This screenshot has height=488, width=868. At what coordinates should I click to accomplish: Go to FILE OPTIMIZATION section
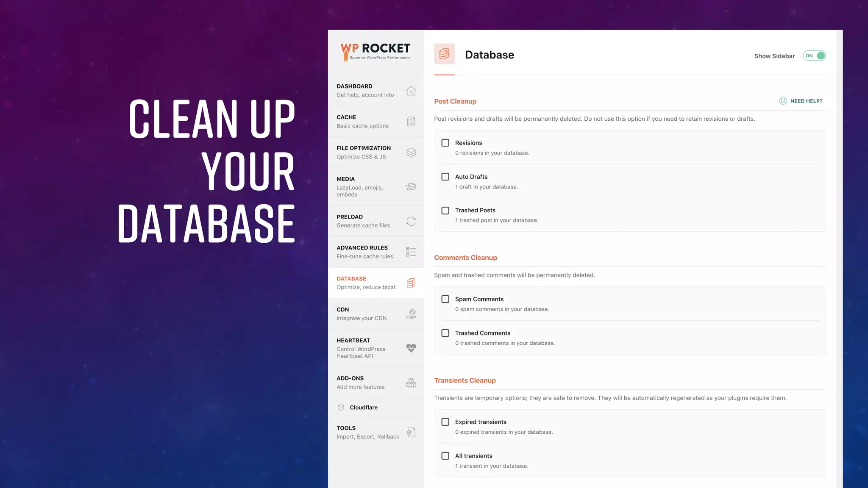[x=376, y=152]
